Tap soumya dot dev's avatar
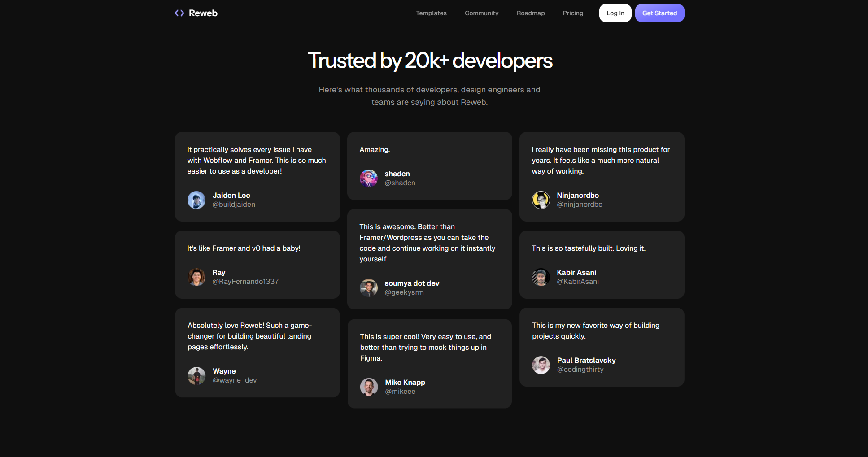 coord(369,288)
